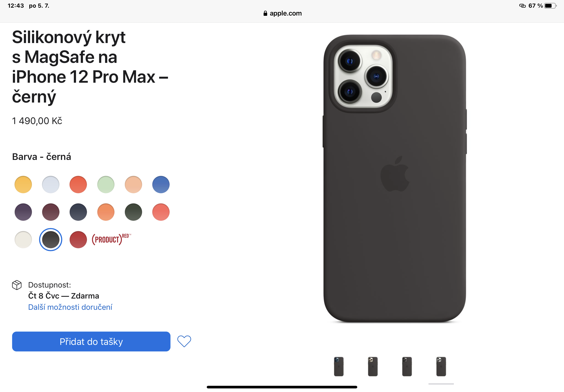564x392 pixels.
Task: View the second case thumbnail
Action: coord(373,366)
